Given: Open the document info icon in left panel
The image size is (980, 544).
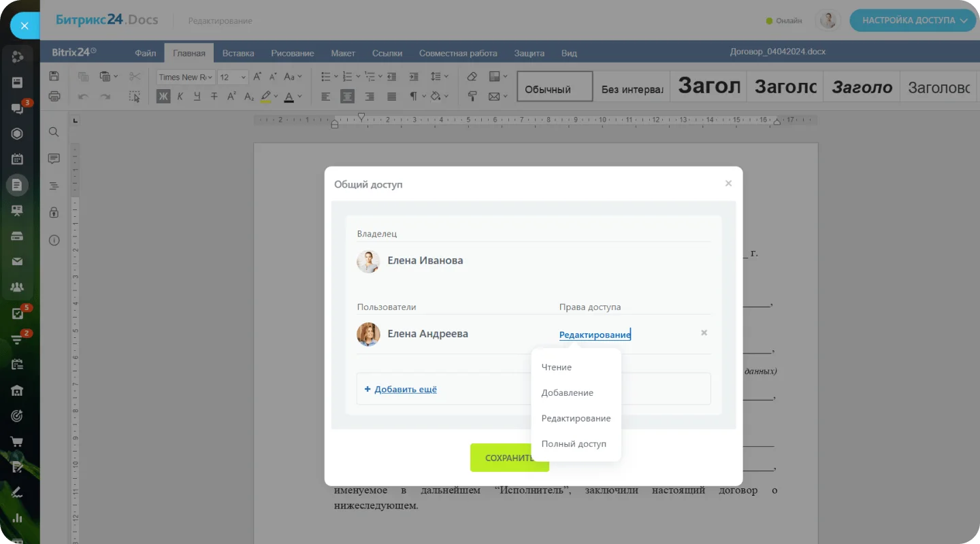Looking at the screenshot, I should tap(54, 240).
